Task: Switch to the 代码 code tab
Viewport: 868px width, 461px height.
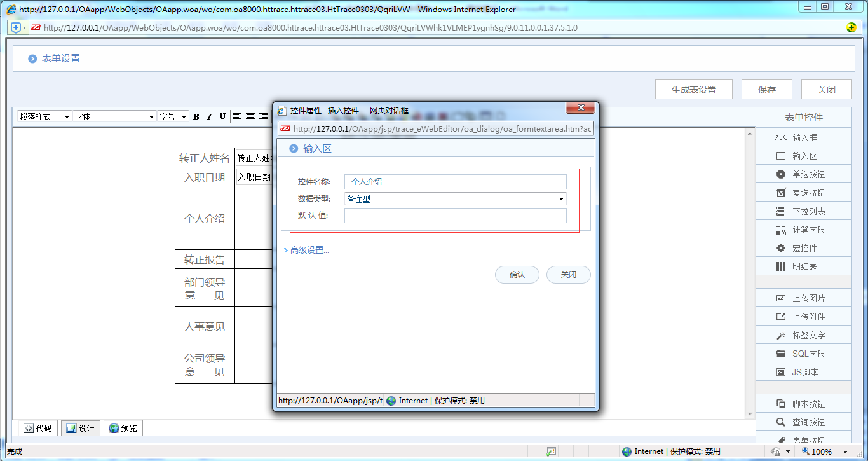Action: [38, 429]
